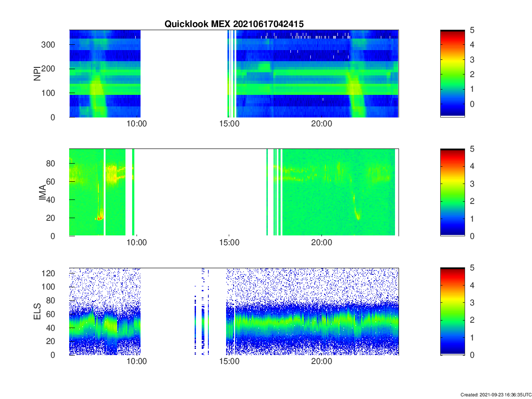Click the 20:00 tick label under NPI plot

(x=321, y=124)
